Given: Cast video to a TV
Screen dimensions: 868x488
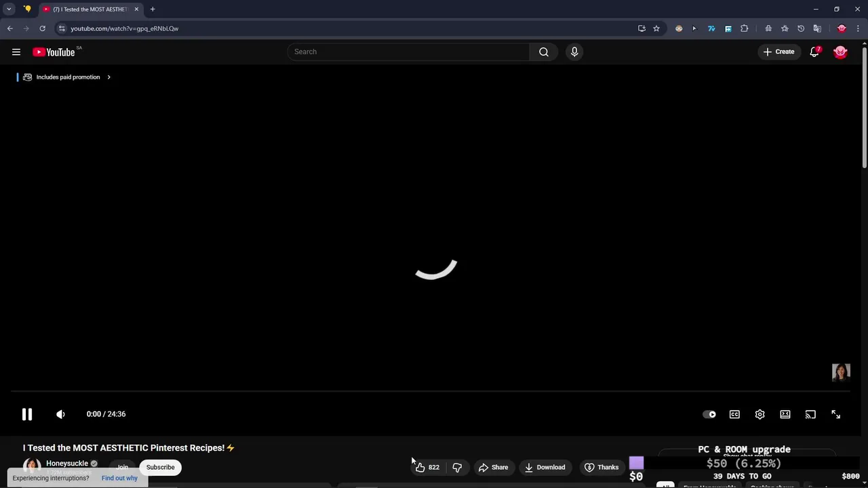Looking at the screenshot, I should tap(810, 414).
